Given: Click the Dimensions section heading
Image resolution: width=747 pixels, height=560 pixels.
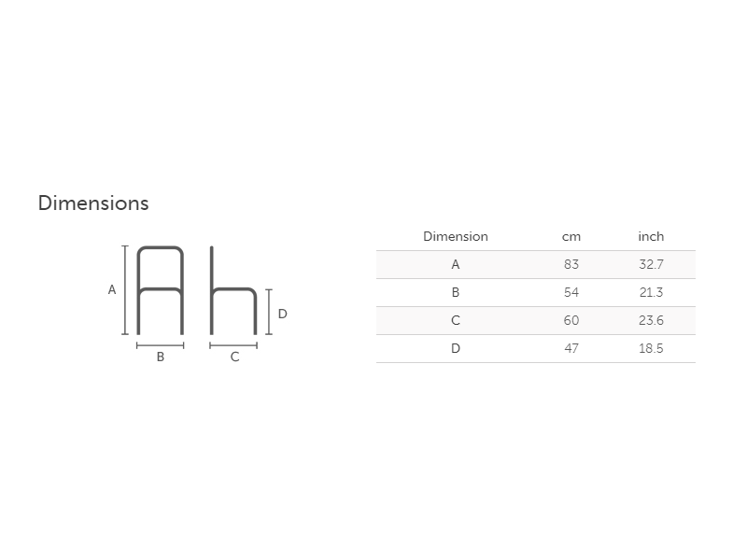Looking at the screenshot, I should [x=93, y=203].
